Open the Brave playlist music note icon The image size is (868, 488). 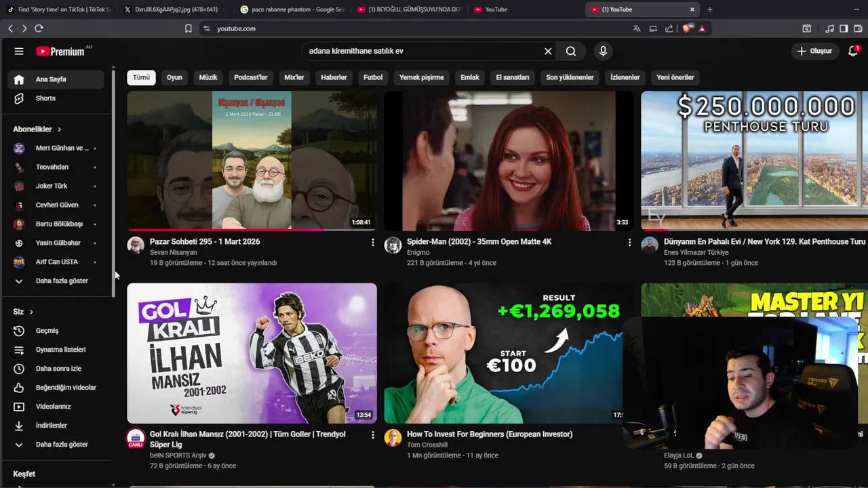click(x=830, y=28)
